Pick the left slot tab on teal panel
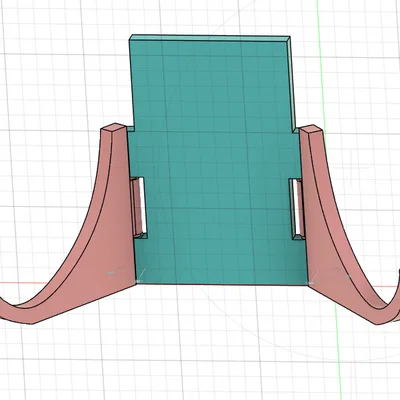This screenshot has width=400, height=400. click(x=139, y=208)
